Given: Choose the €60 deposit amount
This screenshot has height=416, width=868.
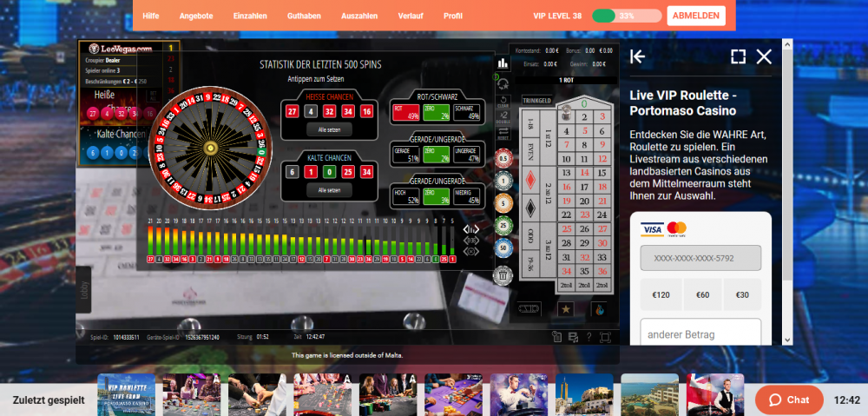Looking at the screenshot, I should click(x=702, y=294).
